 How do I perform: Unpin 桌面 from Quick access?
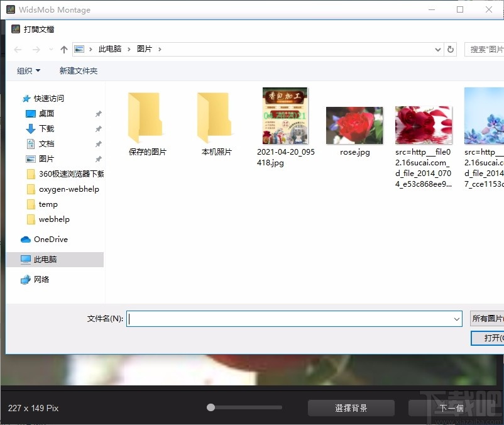(x=99, y=114)
